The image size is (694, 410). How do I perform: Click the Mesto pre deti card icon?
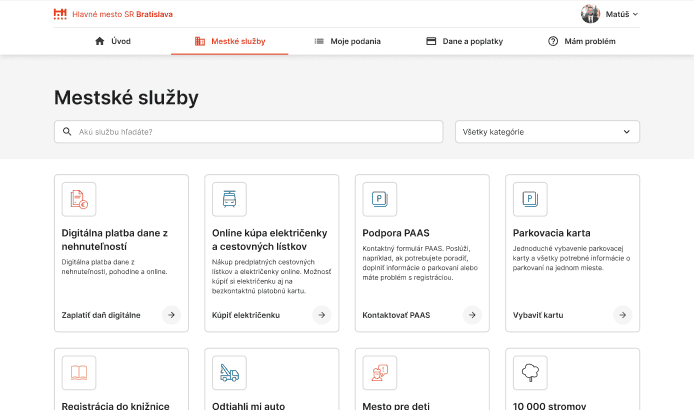coord(379,373)
